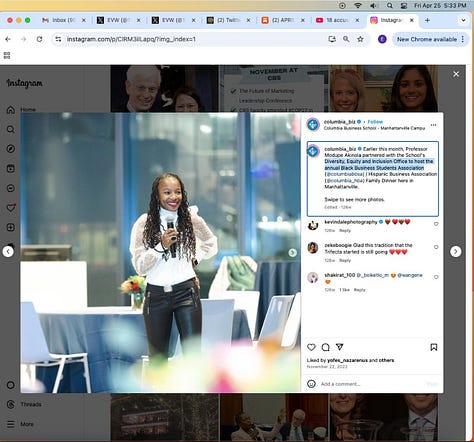The width and height of the screenshot is (474, 442).
Task: Open Messages icon in Instagram sidebar
Action: 11,188
